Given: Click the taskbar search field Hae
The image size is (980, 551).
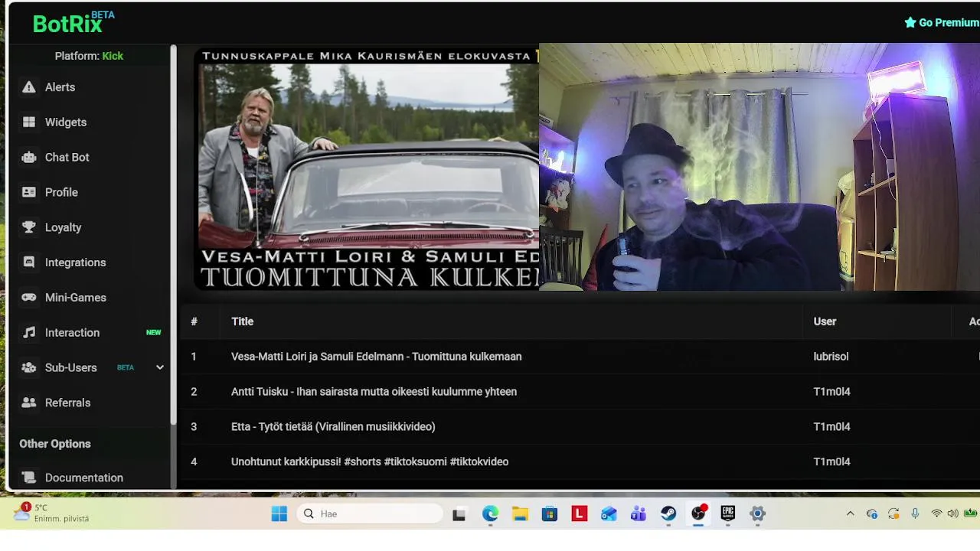Looking at the screenshot, I should pyautogui.click(x=370, y=514).
